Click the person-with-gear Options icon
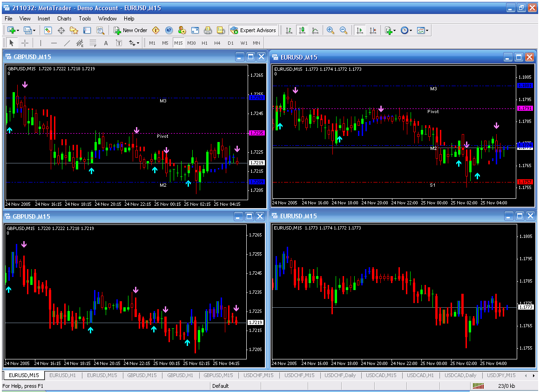 tap(182, 30)
